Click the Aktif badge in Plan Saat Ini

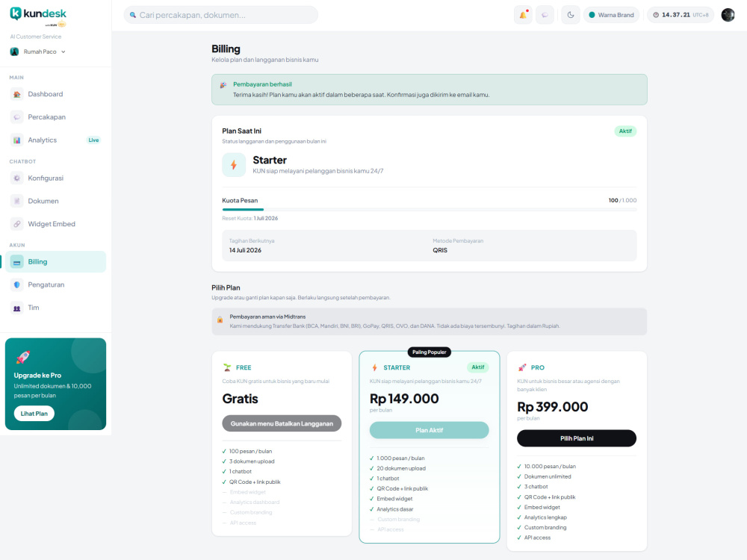[625, 131]
